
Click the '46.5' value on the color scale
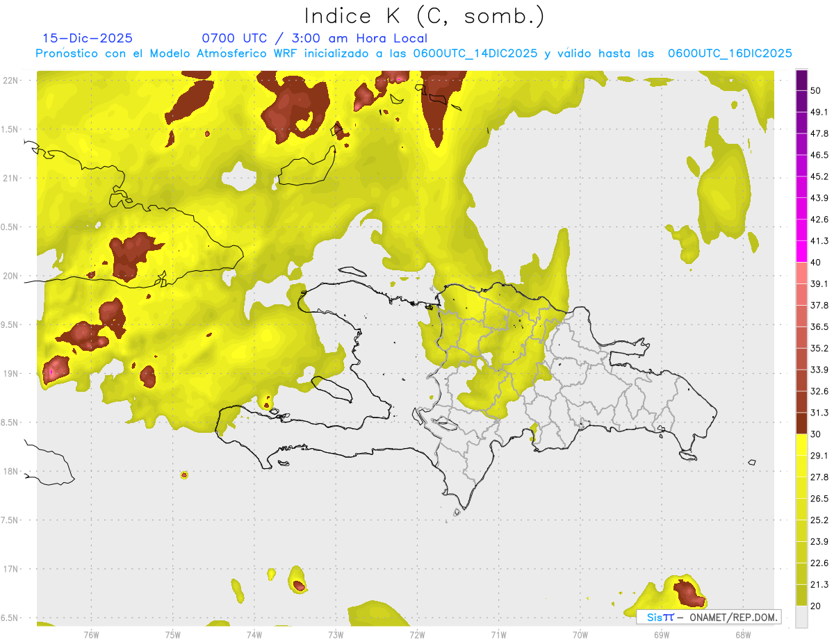tap(819, 155)
